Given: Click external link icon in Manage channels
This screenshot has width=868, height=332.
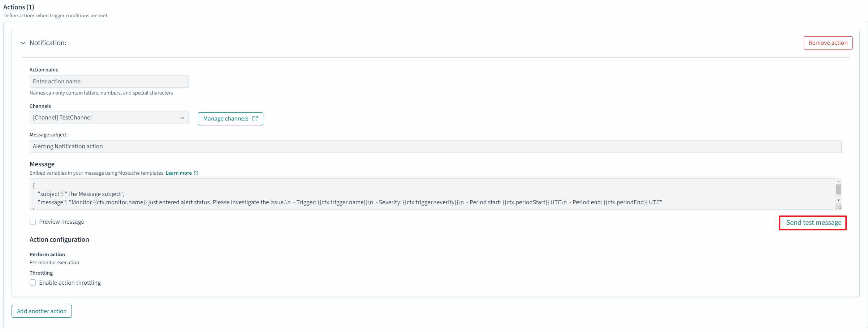Looking at the screenshot, I should (x=255, y=119).
